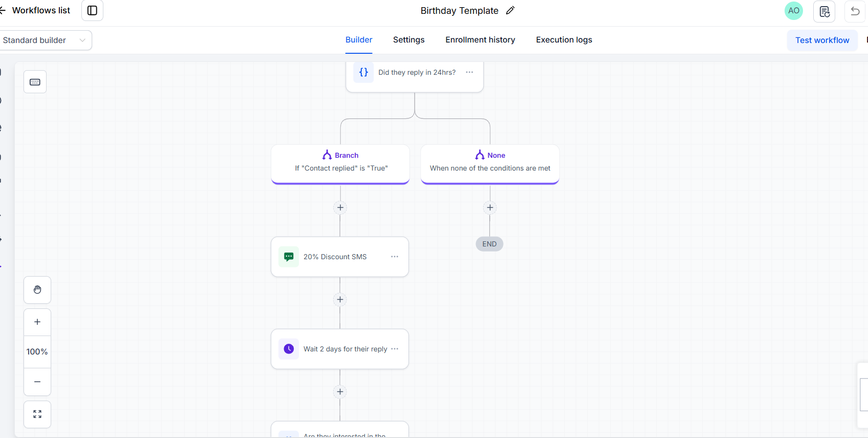Open options menu for 'Did they reply in 24hrs?'
The height and width of the screenshot is (438, 868).
point(469,72)
